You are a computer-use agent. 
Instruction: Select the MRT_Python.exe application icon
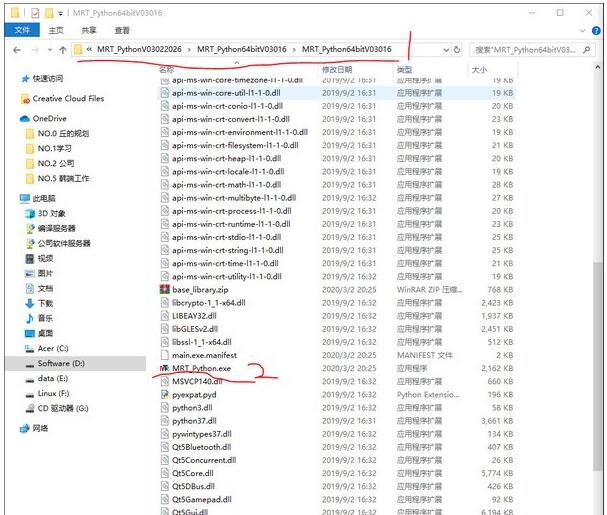click(x=165, y=368)
